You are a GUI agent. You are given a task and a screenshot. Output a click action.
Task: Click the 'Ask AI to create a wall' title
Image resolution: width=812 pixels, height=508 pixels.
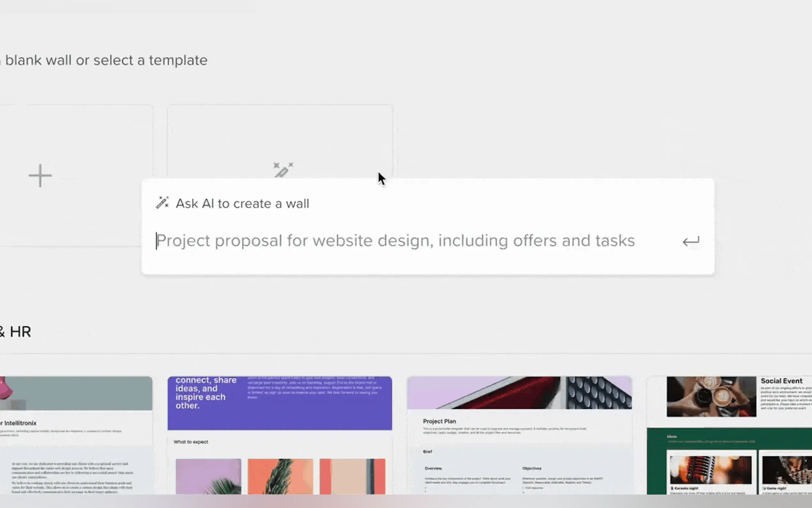click(242, 203)
